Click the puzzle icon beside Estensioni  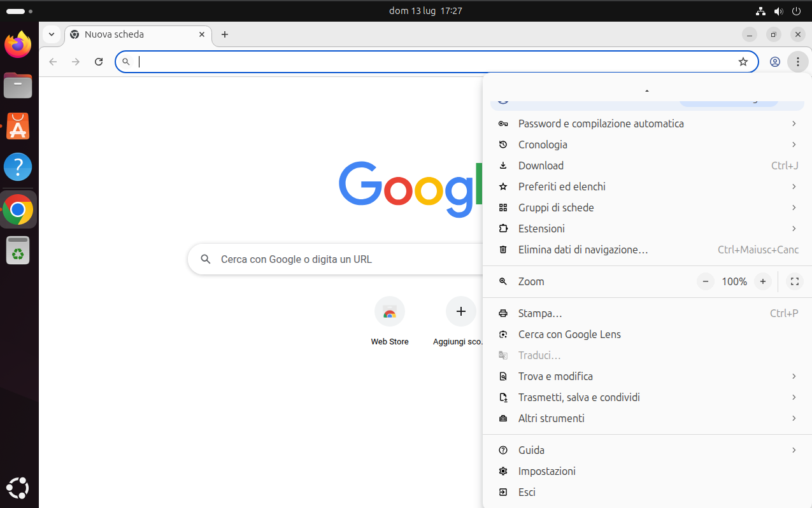(x=503, y=229)
